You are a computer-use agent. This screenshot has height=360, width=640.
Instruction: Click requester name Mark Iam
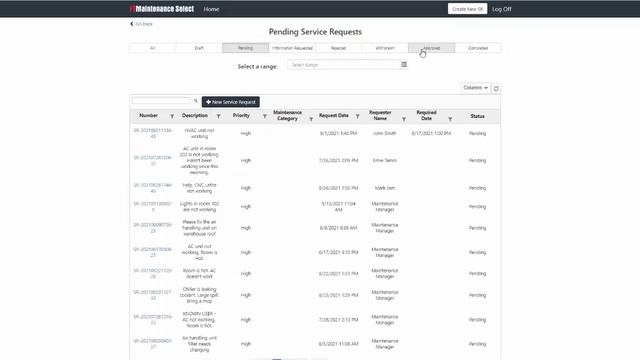point(384,188)
